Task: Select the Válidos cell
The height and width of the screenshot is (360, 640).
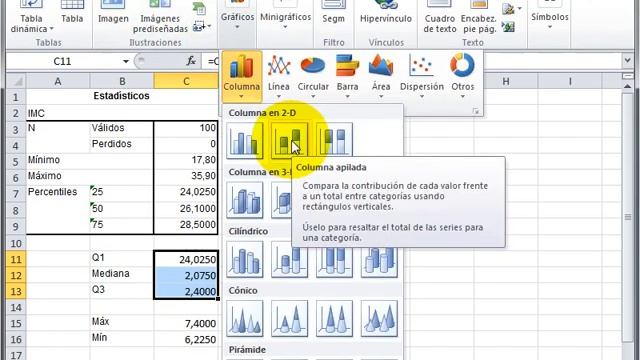Action: [x=122, y=129]
